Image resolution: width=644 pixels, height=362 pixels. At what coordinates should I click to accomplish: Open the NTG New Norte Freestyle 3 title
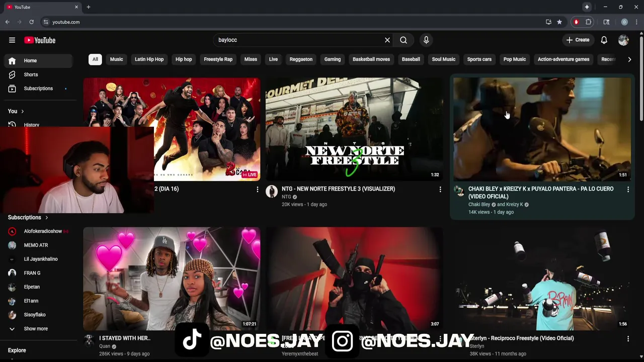338,189
